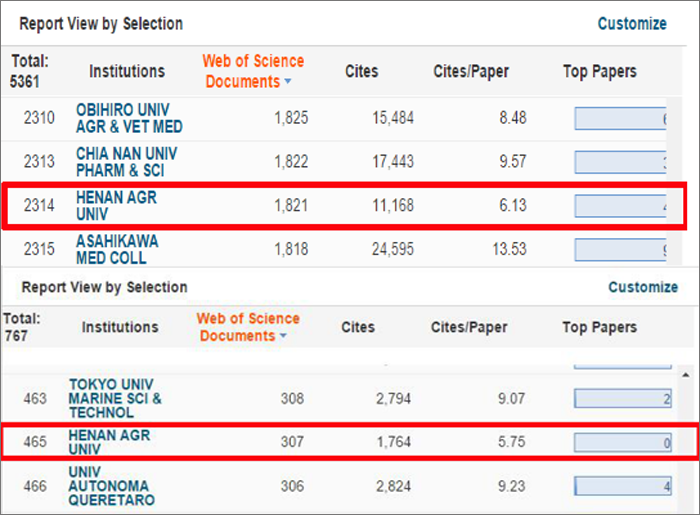Click cites value 1,764
The image size is (700, 515).
[393, 442]
